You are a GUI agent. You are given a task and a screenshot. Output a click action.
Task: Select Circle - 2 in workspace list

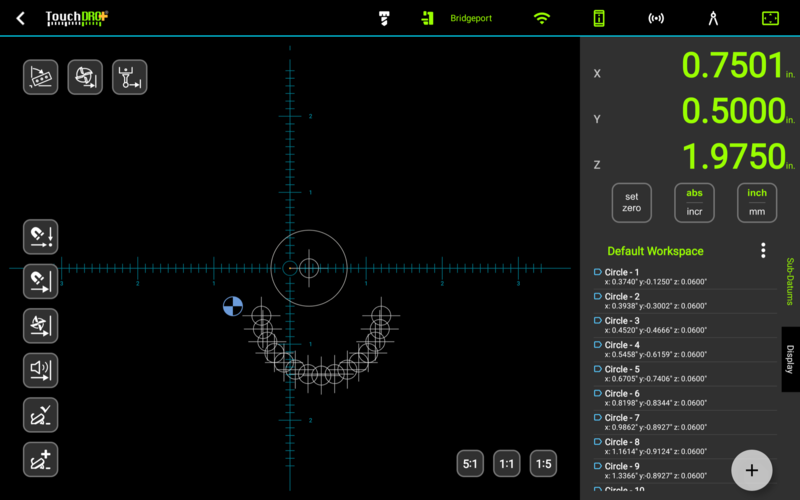pos(685,301)
